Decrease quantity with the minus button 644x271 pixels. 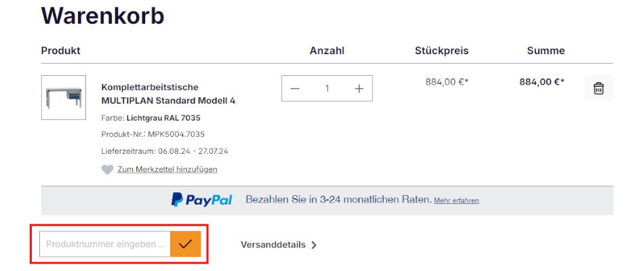click(x=295, y=89)
